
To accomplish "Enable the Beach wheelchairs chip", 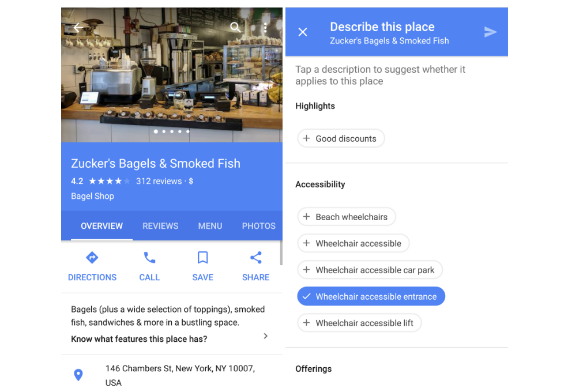I will pyautogui.click(x=347, y=217).
